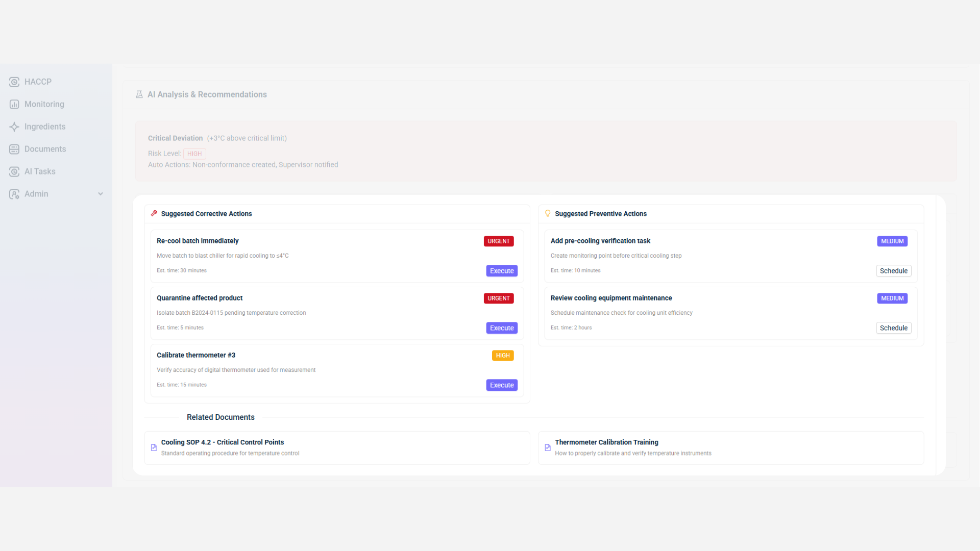
Task: Click the HACCP sidebar icon
Action: 14,82
